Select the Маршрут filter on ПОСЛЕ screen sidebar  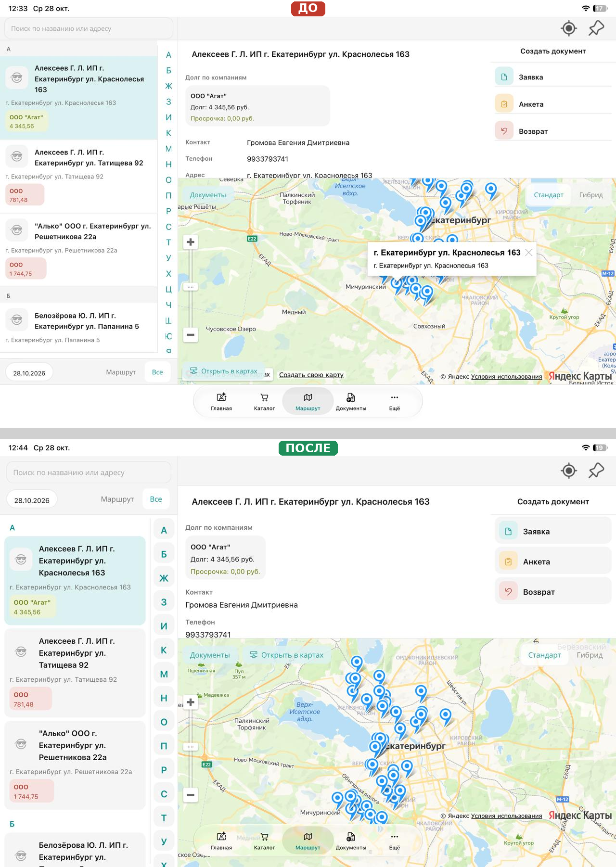tap(117, 499)
